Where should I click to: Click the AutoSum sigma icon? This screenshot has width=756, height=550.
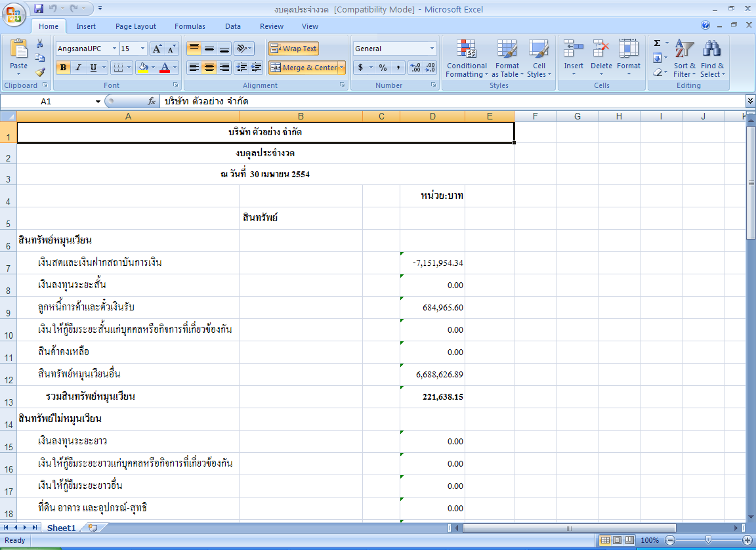(x=657, y=43)
